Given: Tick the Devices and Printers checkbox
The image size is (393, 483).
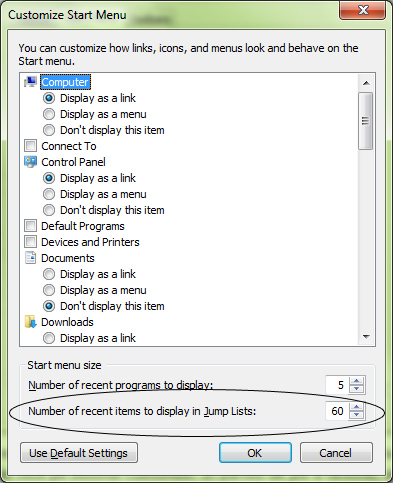Looking at the screenshot, I should coord(30,242).
